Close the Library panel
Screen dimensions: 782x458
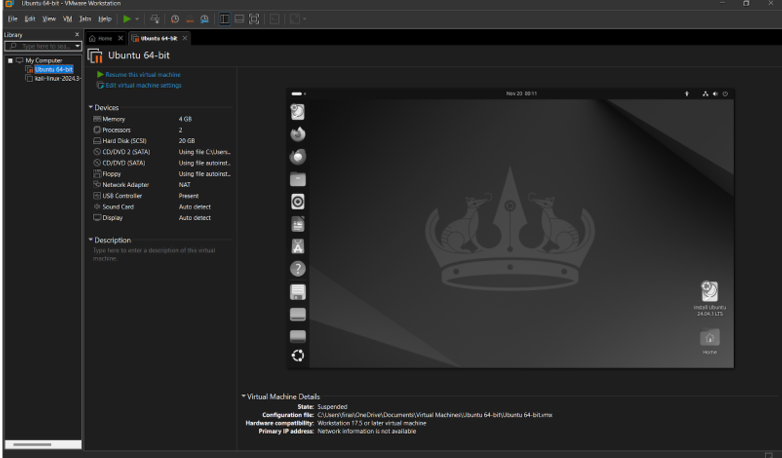(x=77, y=34)
